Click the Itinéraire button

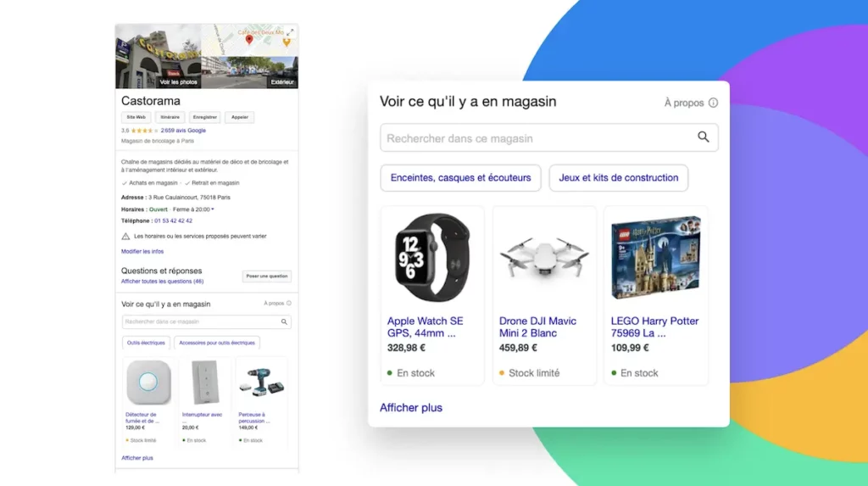pos(170,117)
